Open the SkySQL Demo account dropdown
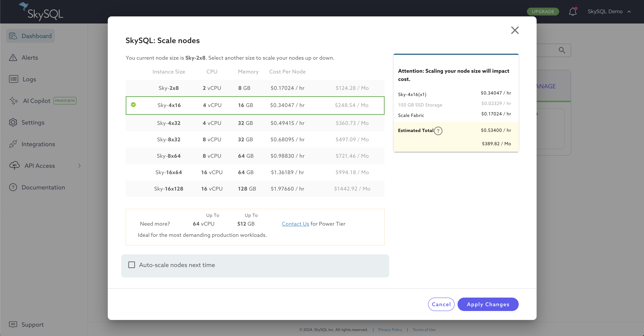This screenshot has height=336, width=644. pos(609,12)
